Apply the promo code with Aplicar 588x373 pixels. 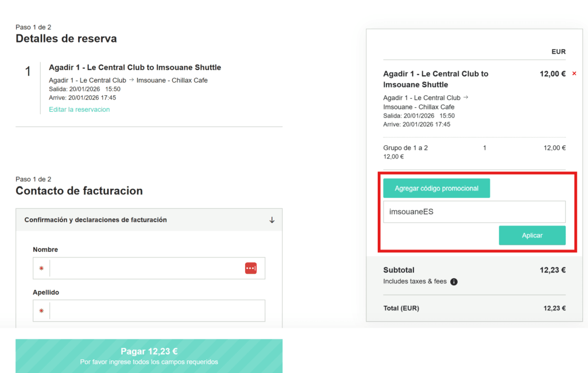click(x=532, y=235)
